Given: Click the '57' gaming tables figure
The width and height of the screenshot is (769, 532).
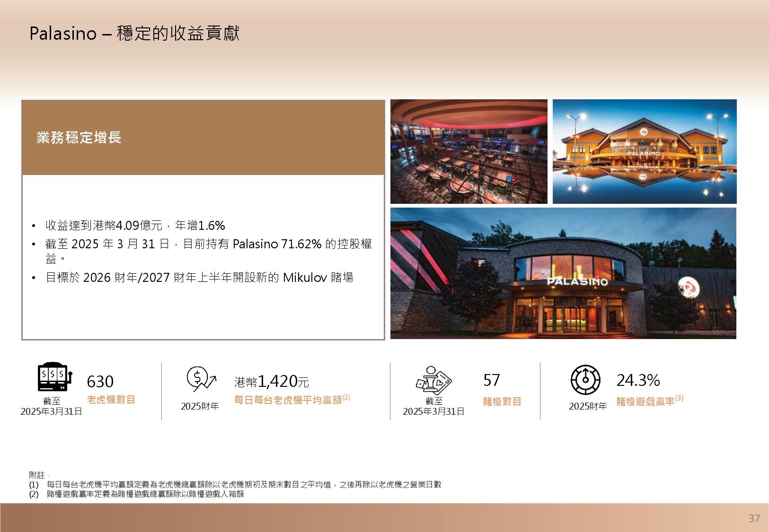Looking at the screenshot, I should click(492, 380).
